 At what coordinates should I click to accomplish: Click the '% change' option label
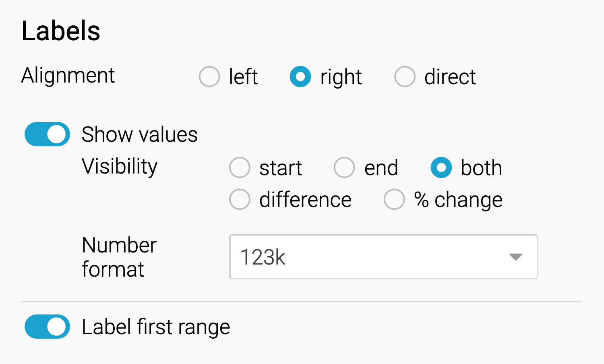(458, 200)
